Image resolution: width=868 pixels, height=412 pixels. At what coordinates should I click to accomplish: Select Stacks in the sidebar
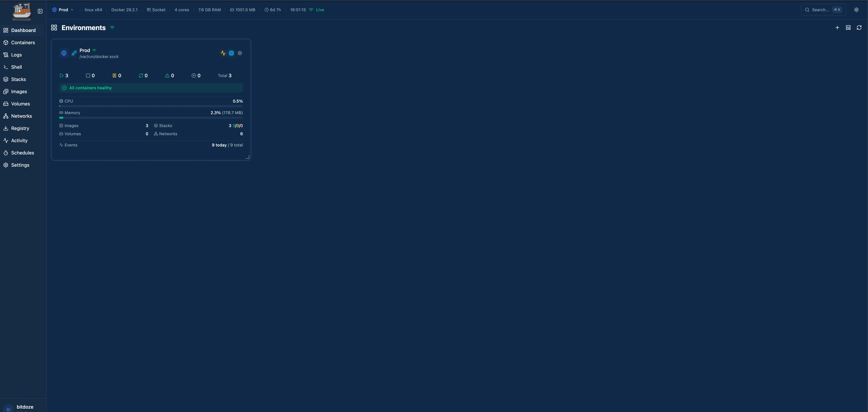[19, 79]
